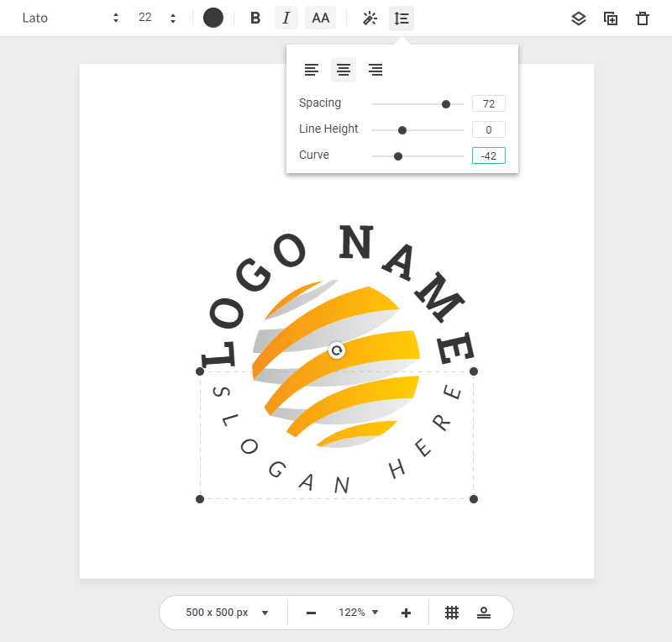Viewport: 672px width, 642px height.
Task: Align text to the left
Action: tap(312, 70)
